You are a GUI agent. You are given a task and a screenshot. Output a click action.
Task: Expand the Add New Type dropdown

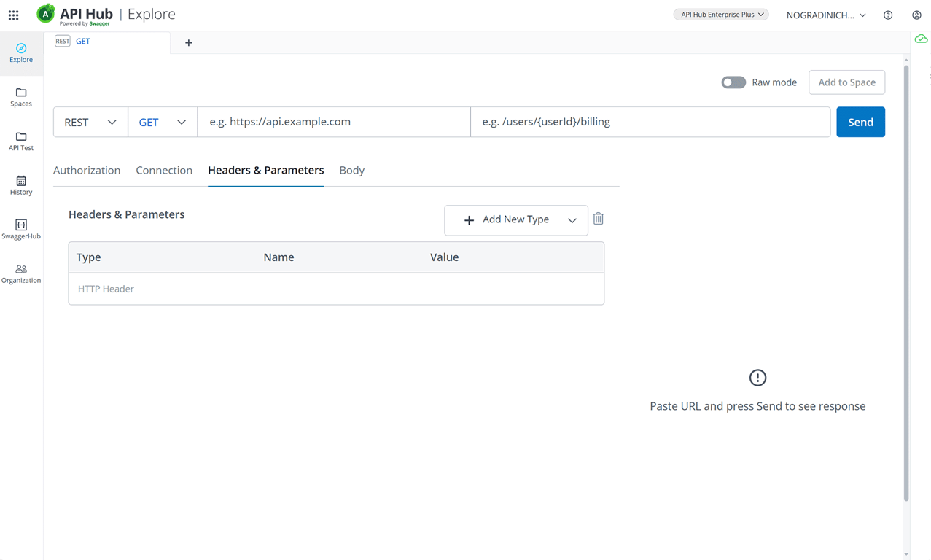click(x=516, y=219)
